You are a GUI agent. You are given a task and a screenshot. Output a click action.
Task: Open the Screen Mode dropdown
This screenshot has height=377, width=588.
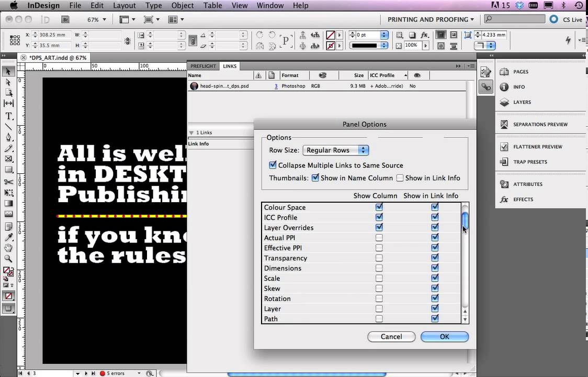(x=152, y=19)
